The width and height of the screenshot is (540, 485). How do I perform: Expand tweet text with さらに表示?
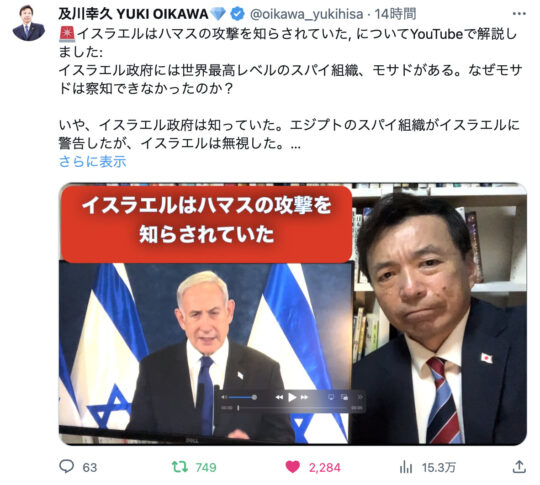[93, 161]
